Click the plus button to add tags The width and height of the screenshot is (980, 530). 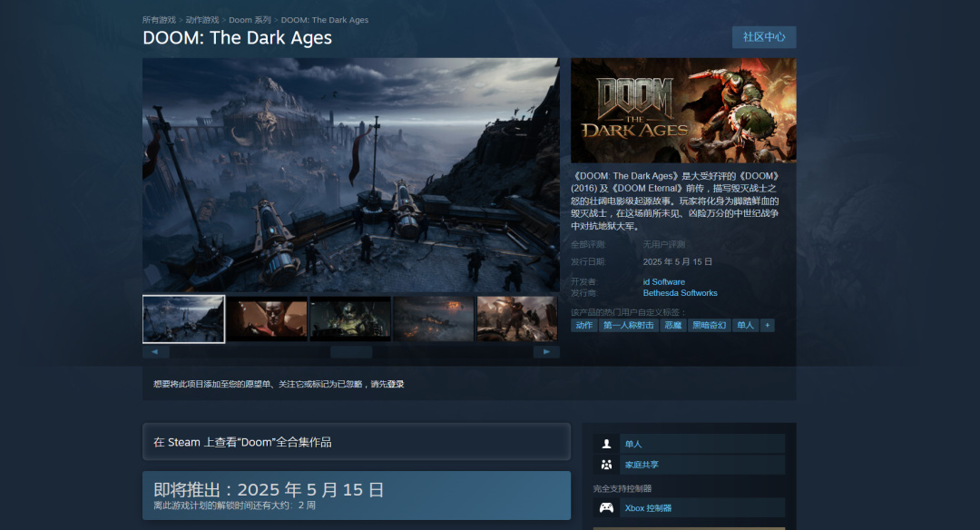(768, 325)
